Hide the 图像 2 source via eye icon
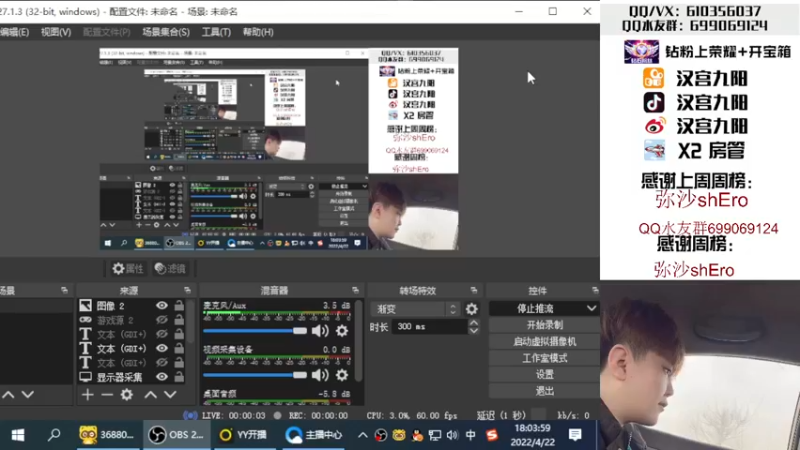 [x=162, y=305]
